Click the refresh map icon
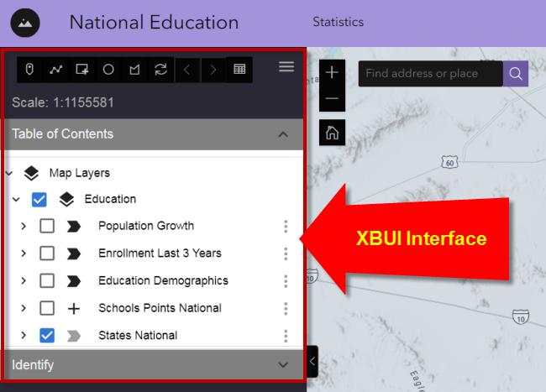 tap(160, 70)
